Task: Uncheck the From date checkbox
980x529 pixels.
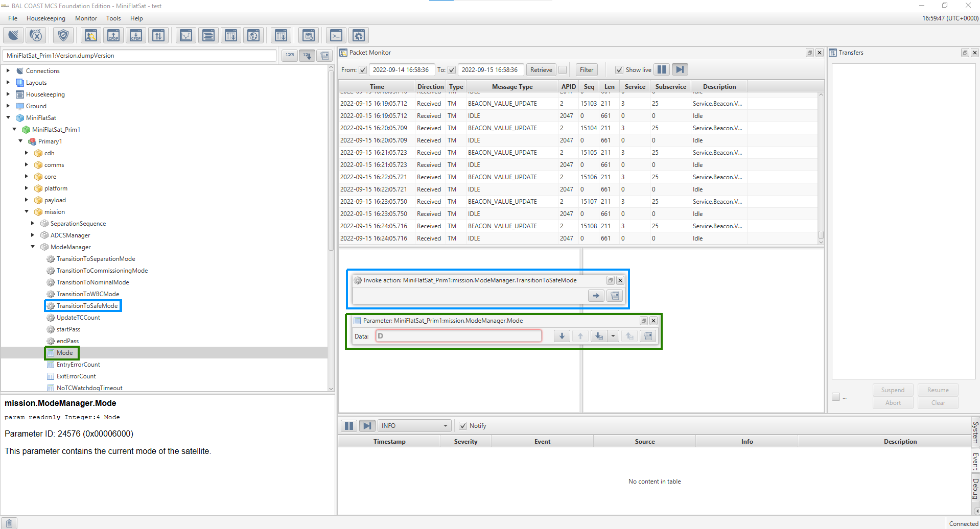Action: pyautogui.click(x=363, y=70)
